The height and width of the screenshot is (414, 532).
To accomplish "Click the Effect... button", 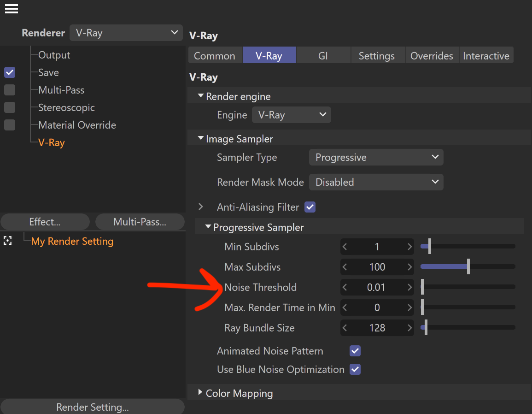I will click(x=45, y=222).
